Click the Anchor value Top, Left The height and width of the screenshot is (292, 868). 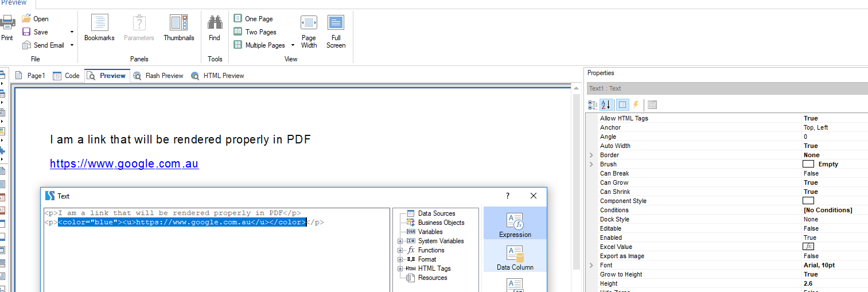tap(816, 127)
